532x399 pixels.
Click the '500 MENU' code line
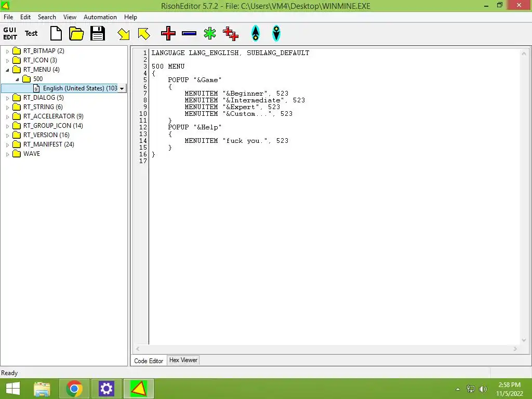click(x=168, y=66)
